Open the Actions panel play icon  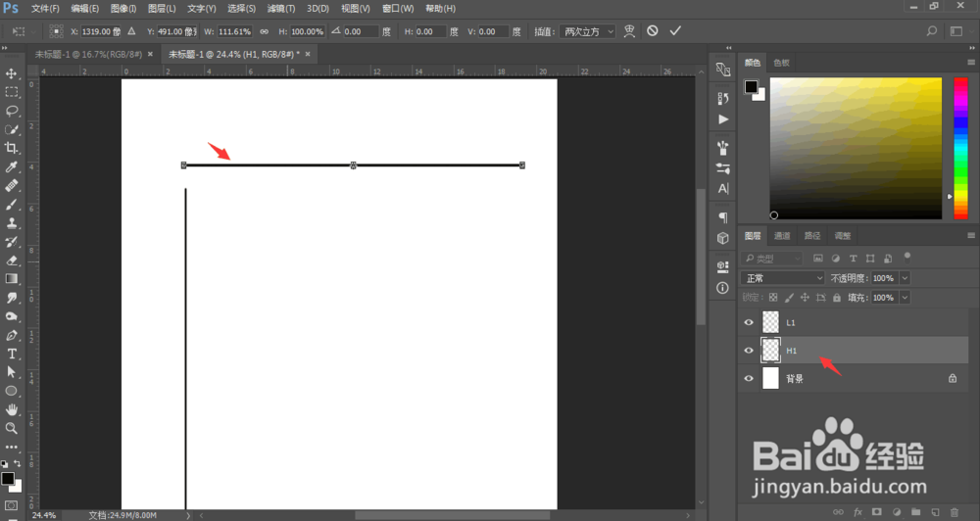(x=723, y=119)
